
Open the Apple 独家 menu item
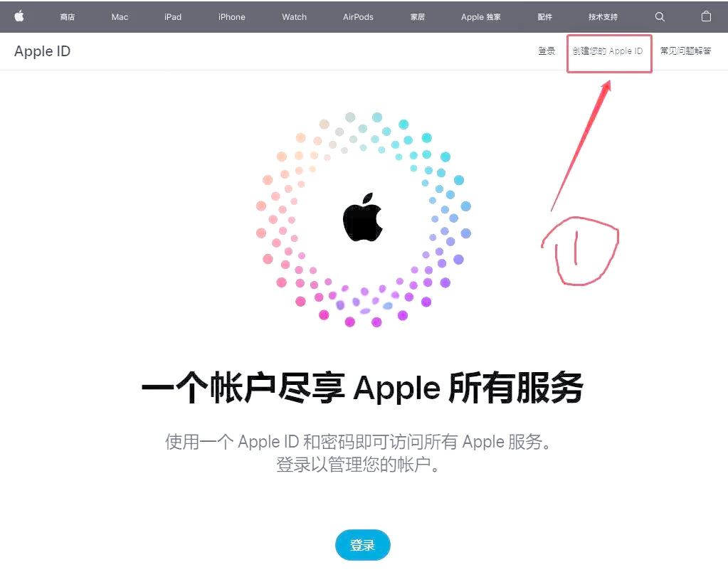tap(481, 16)
